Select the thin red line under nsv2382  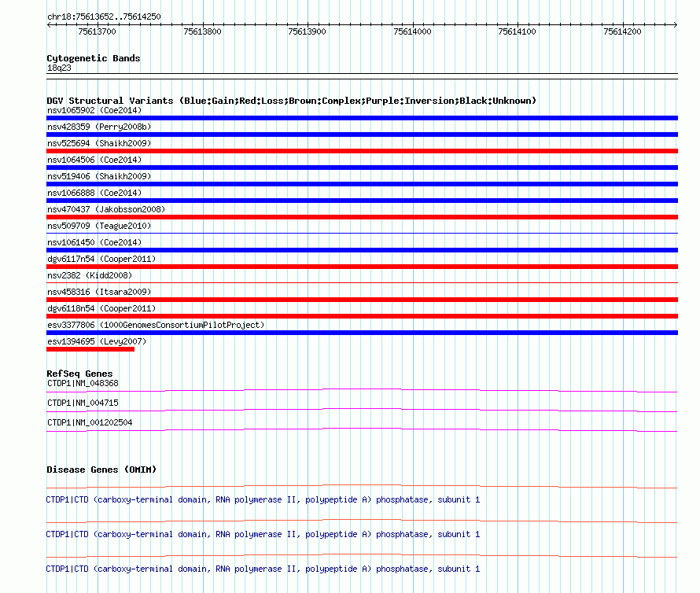coord(362,282)
